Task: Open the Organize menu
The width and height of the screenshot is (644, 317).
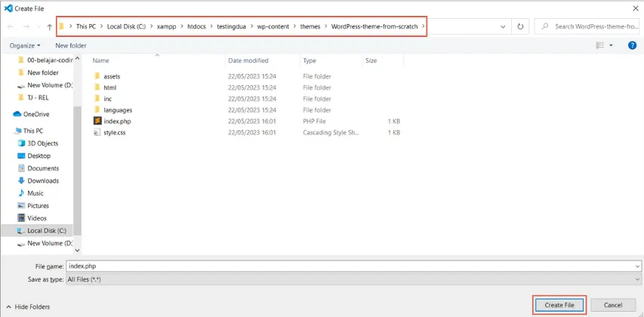Action: (x=25, y=45)
